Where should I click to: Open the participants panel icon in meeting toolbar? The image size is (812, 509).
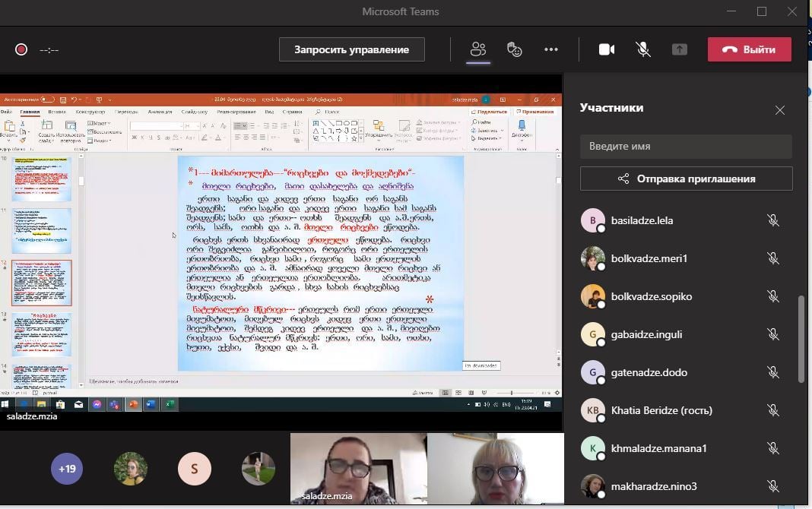point(478,49)
